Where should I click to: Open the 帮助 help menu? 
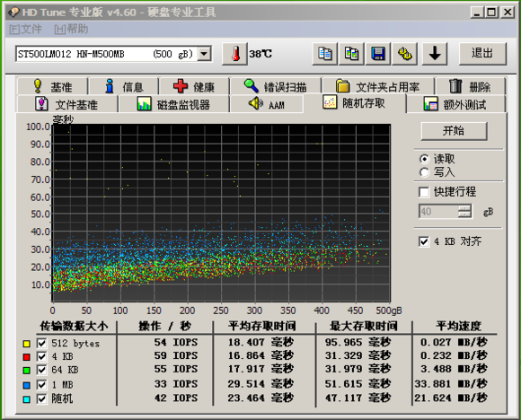pyautogui.click(x=71, y=30)
